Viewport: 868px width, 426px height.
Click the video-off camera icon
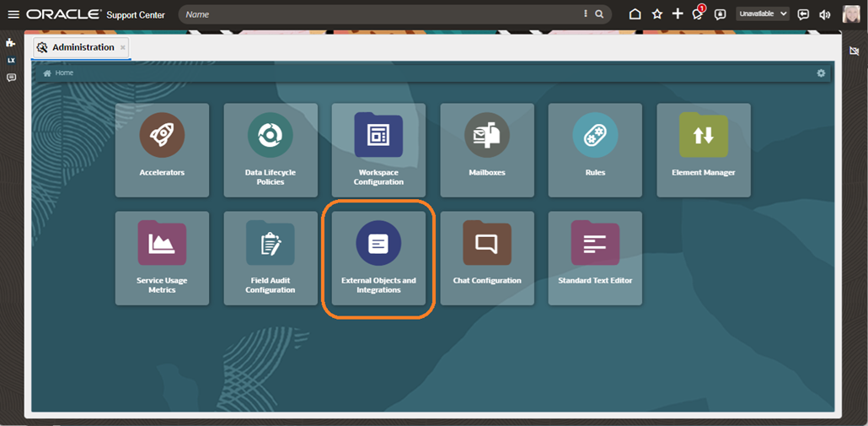coord(855,51)
